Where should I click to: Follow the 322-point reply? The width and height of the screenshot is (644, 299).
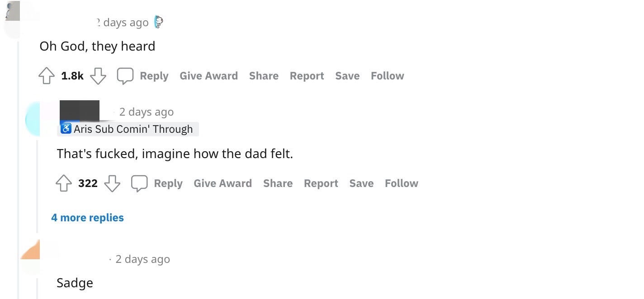click(401, 183)
